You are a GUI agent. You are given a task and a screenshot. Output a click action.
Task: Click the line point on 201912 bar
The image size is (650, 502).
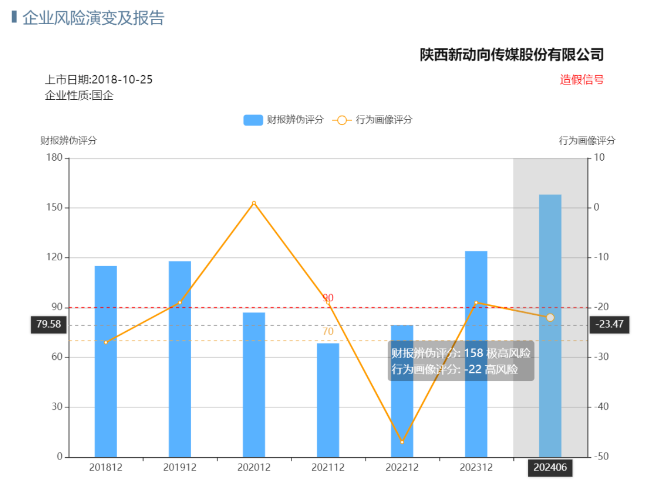pyautogui.click(x=180, y=303)
